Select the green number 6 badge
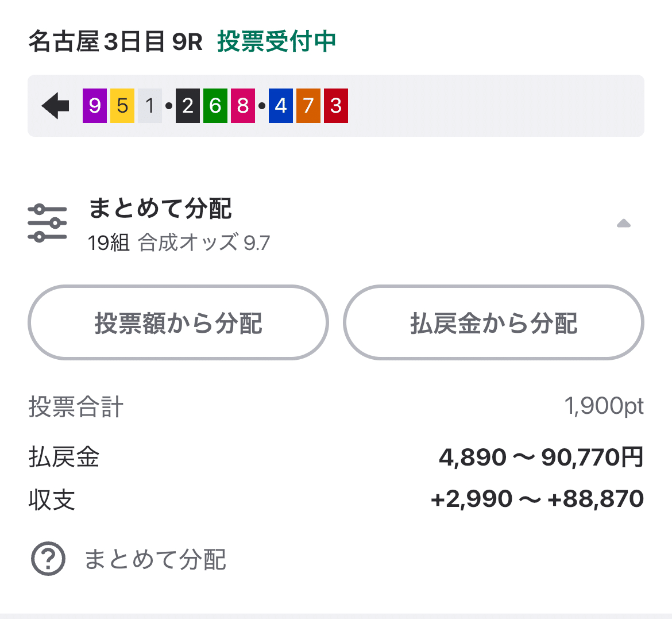 215,106
